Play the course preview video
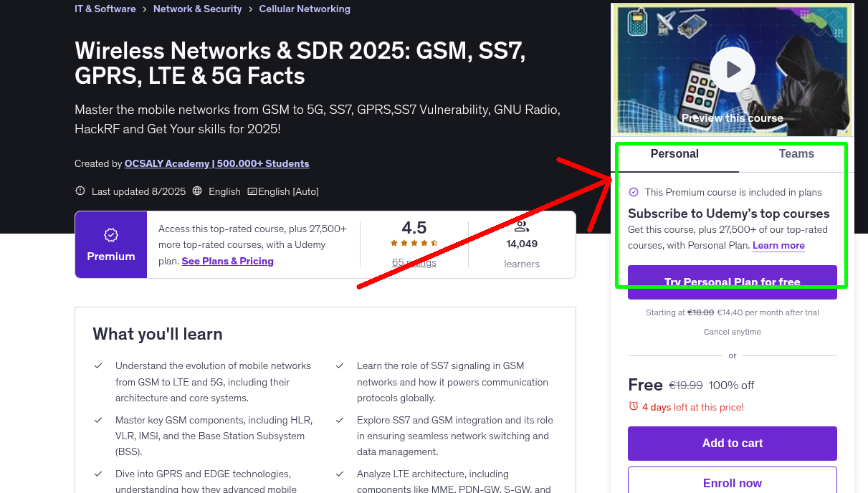This screenshot has width=868, height=493. (x=733, y=70)
